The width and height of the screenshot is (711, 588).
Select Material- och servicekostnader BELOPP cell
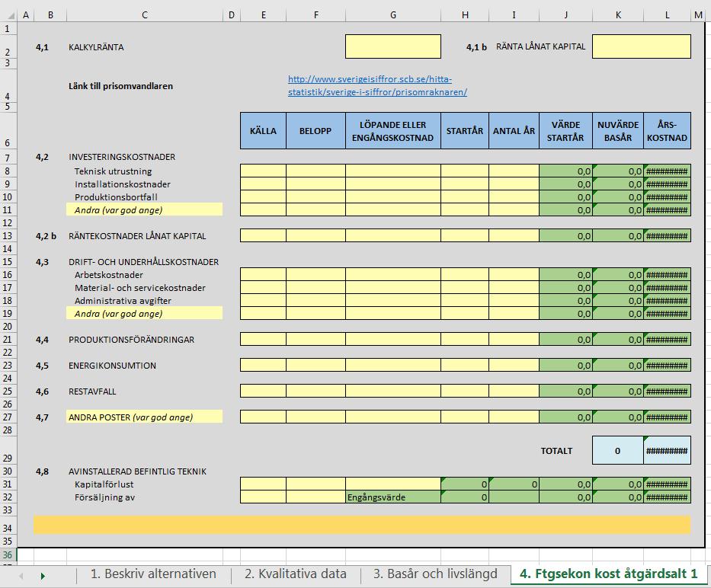click(x=315, y=287)
